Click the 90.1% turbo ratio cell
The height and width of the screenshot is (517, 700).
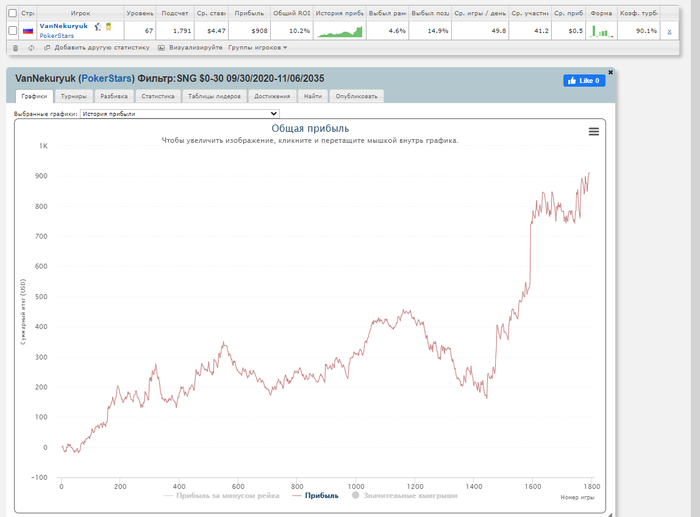(639, 31)
